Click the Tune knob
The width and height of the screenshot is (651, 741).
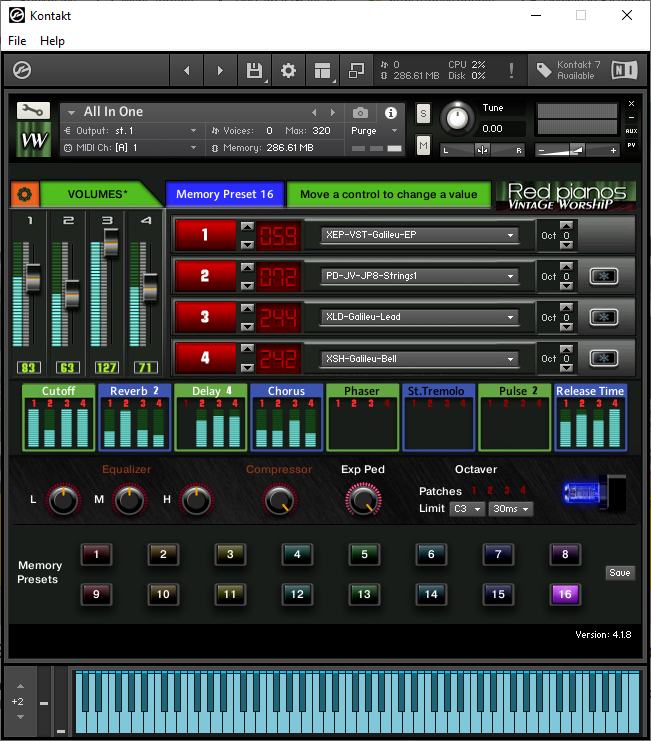pyautogui.click(x=457, y=118)
